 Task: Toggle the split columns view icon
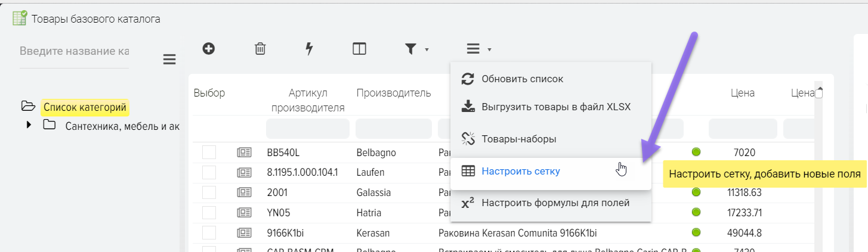[359, 49]
